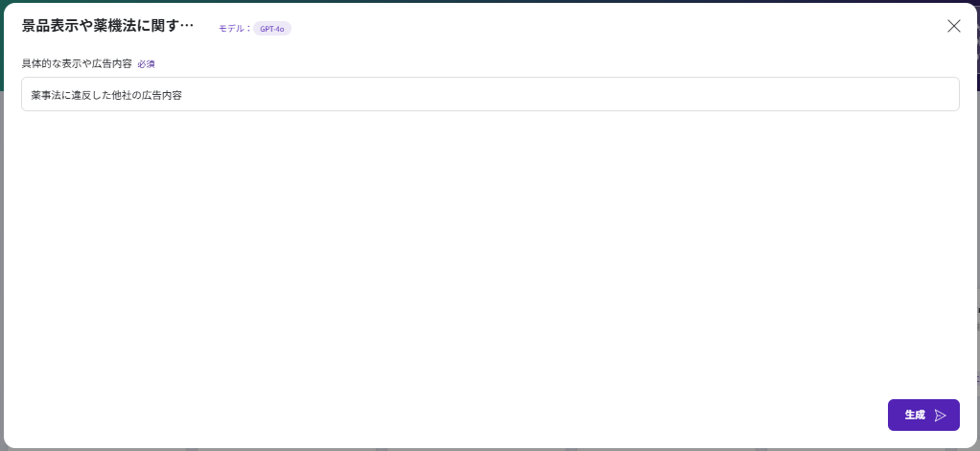Click the 必須 required marker

[146, 64]
